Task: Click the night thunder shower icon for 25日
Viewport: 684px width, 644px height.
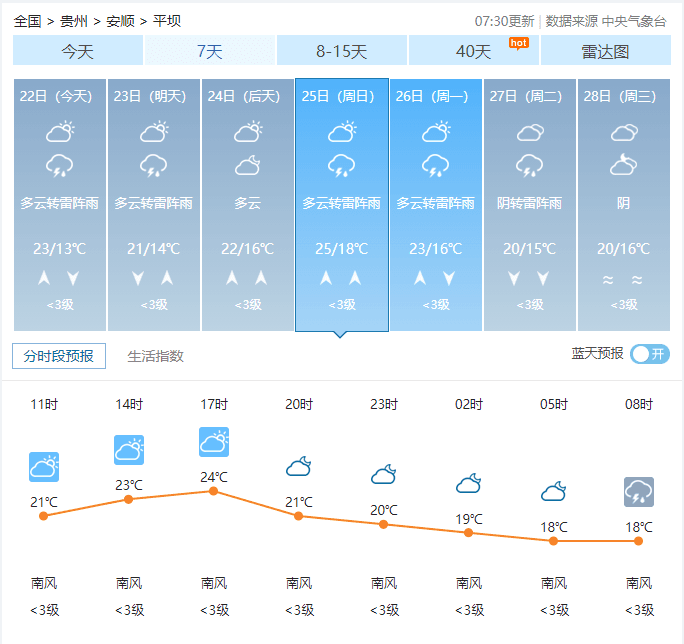Action: pos(342,165)
